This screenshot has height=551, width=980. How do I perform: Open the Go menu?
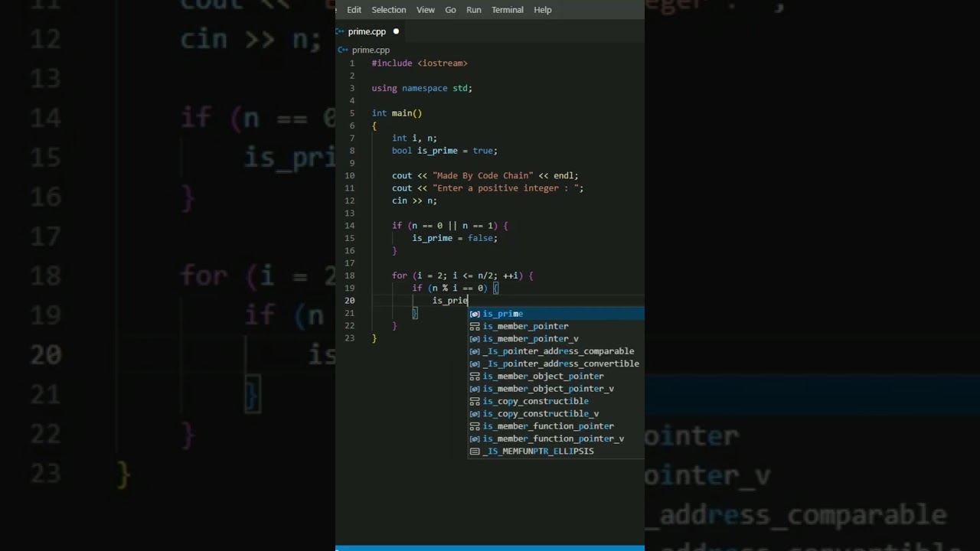[450, 10]
